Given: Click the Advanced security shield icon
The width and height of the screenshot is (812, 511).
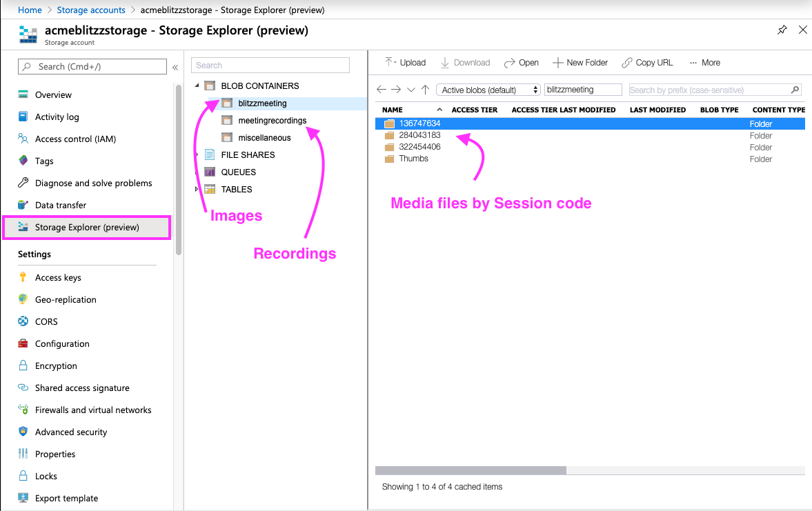Looking at the screenshot, I should click(x=23, y=431).
